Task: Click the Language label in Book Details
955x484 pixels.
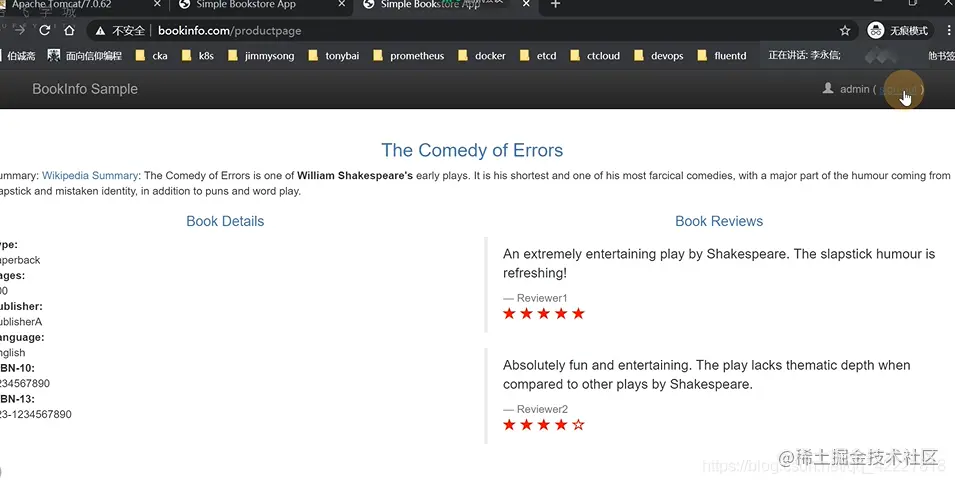Action: [x=22, y=337]
